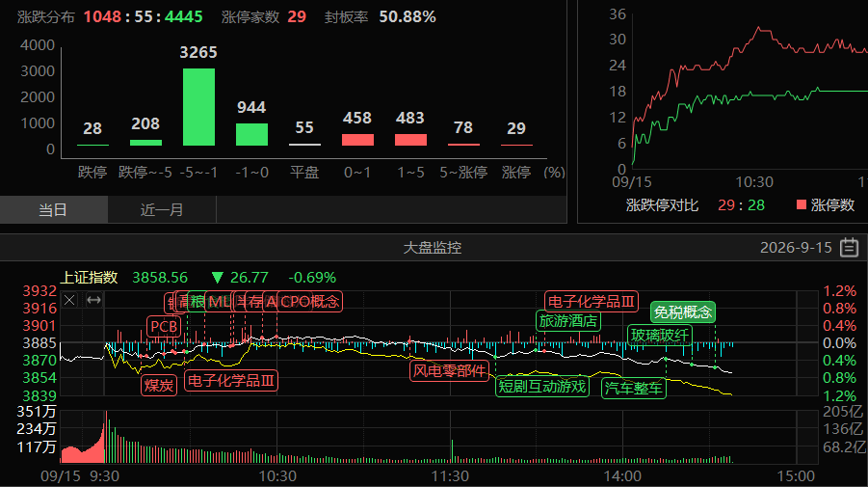Open the 短剧互动游戏 sector tag
The image size is (868, 487).
pos(542,386)
